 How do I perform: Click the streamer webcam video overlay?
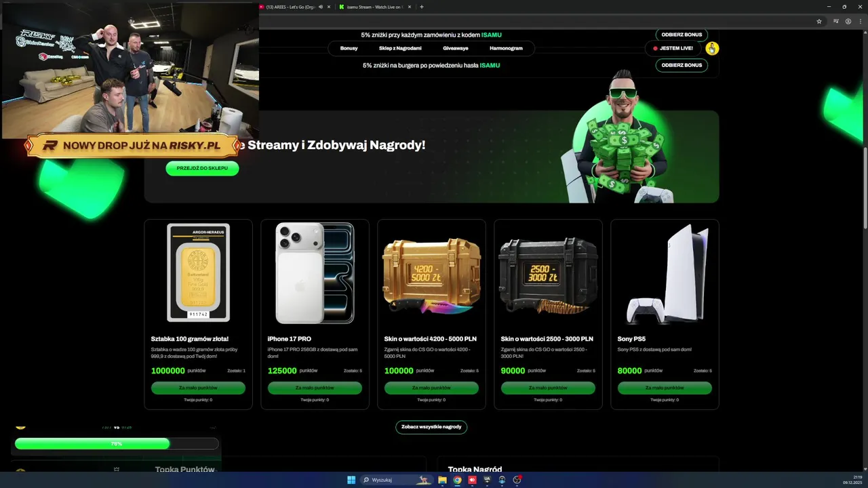click(130, 70)
